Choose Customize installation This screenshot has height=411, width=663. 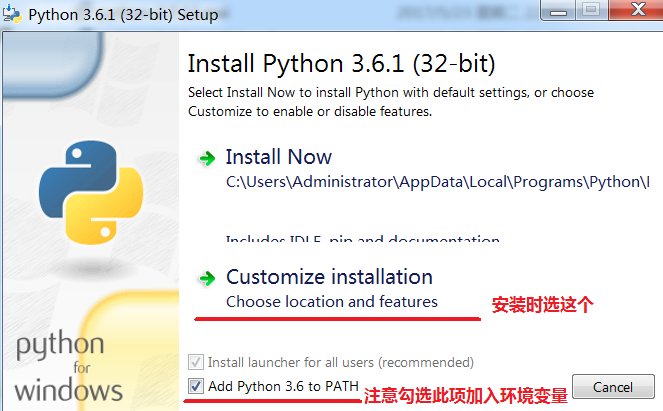329,277
